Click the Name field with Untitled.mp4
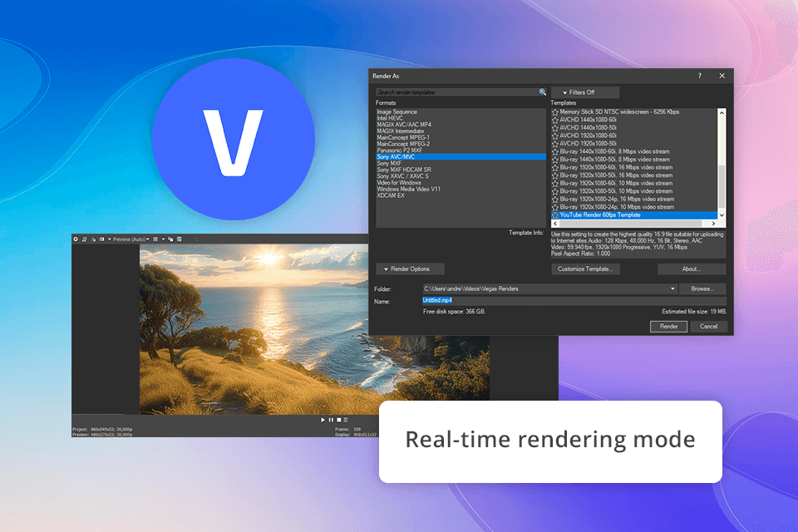Image resolution: width=798 pixels, height=532 pixels. pyautogui.click(x=574, y=300)
